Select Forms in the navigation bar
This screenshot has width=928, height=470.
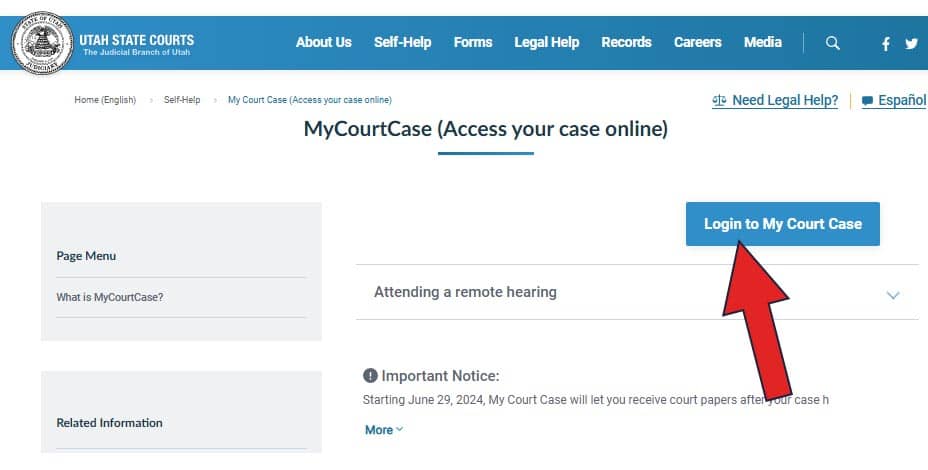(473, 42)
